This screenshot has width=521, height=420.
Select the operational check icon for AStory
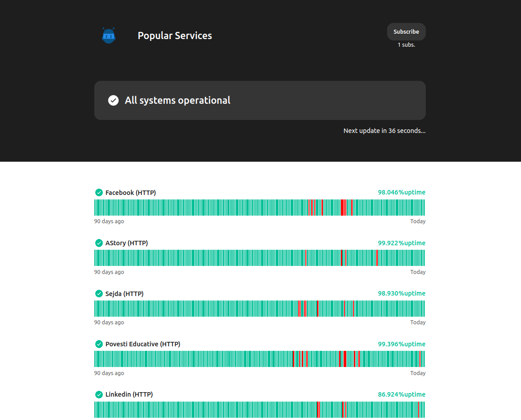point(99,243)
